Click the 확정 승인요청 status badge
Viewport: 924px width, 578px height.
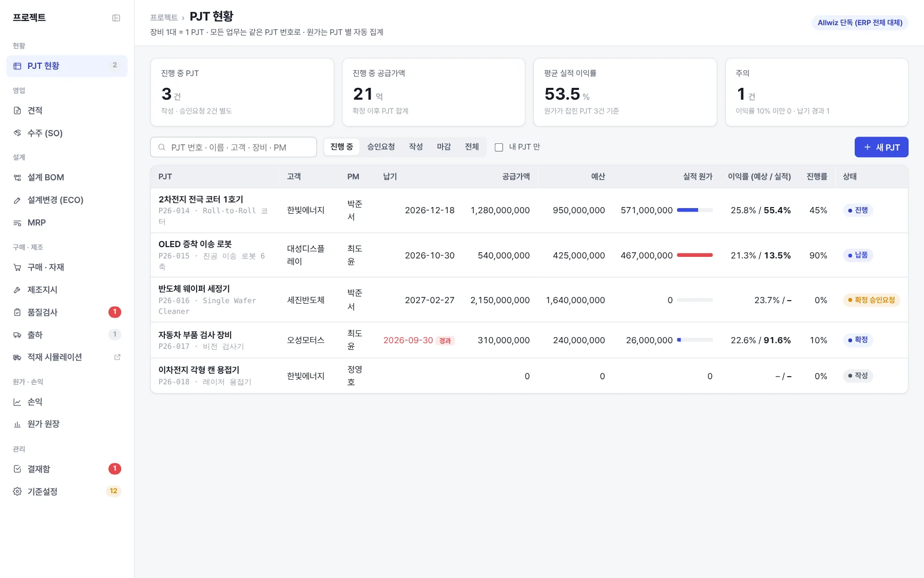871,300
